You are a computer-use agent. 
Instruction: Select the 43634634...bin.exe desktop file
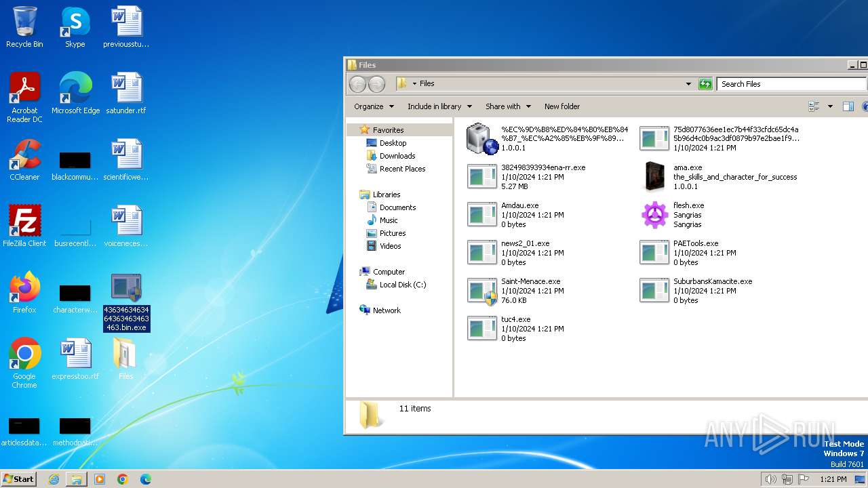(x=126, y=302)
